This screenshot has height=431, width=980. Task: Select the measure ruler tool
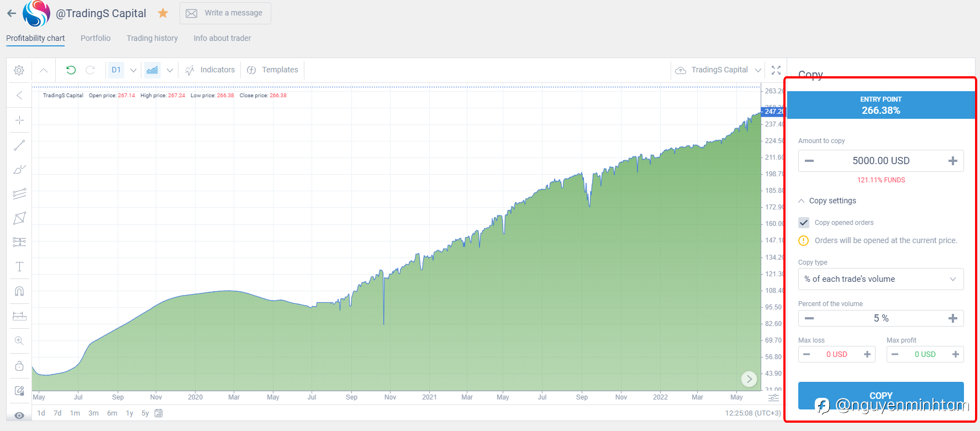point(19,316)
